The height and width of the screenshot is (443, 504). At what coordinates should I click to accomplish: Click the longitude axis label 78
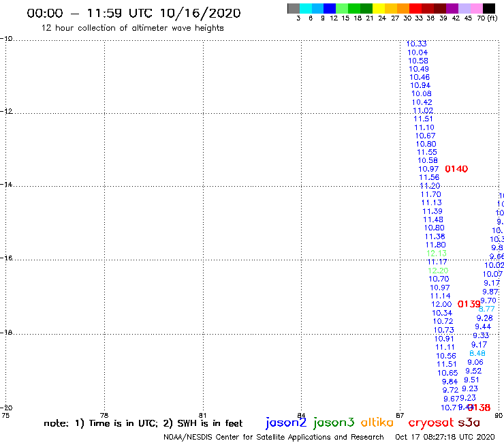(104, 415)
